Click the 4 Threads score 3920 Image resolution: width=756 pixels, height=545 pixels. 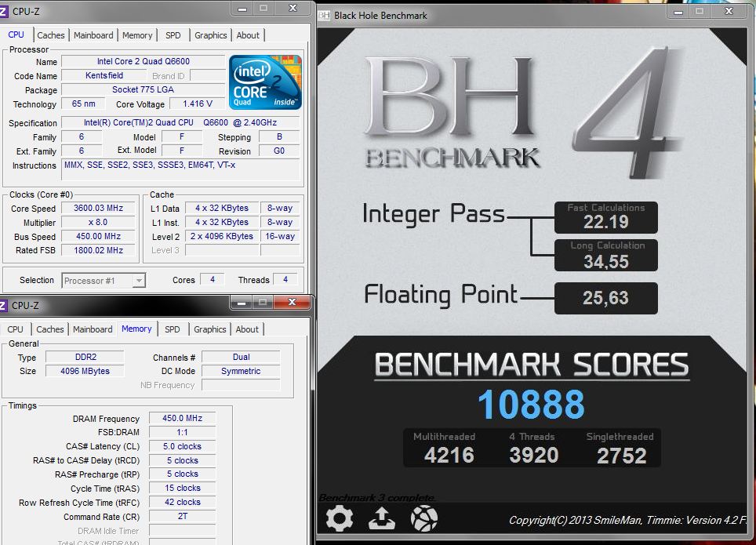tap(534, 456)
